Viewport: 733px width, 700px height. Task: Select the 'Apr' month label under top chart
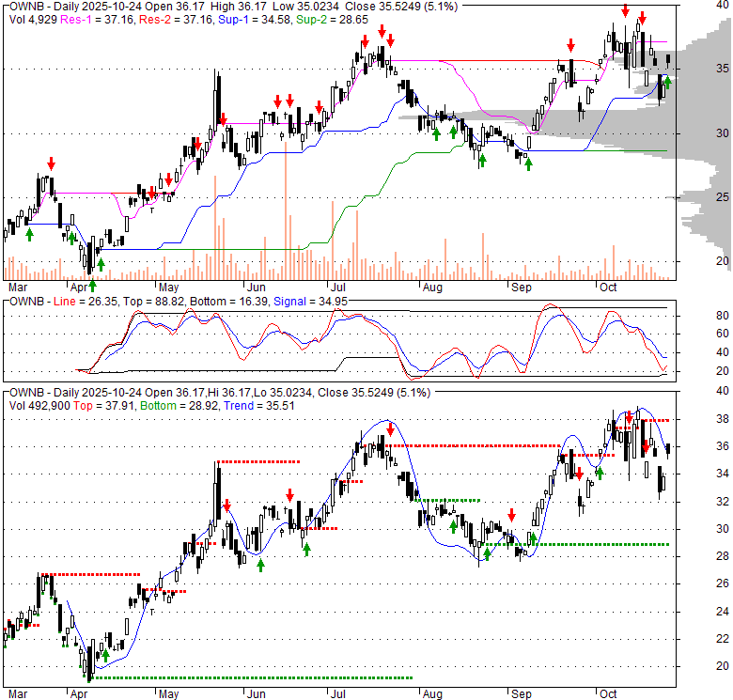pyautogui.click(x=79, y=288)
